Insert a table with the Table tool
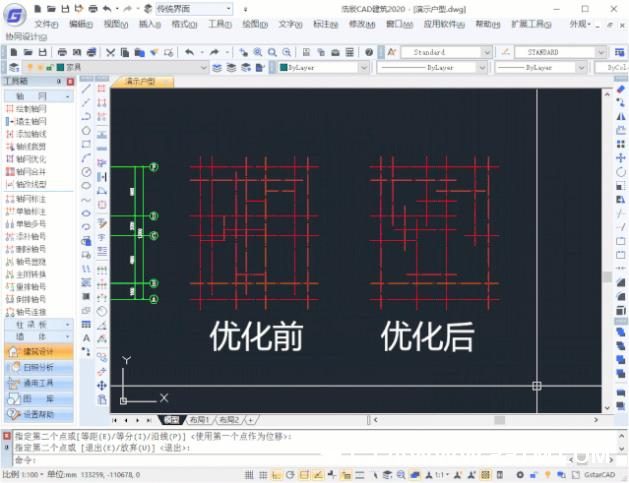Screen dimensions: 629x483 coord(86,324)
